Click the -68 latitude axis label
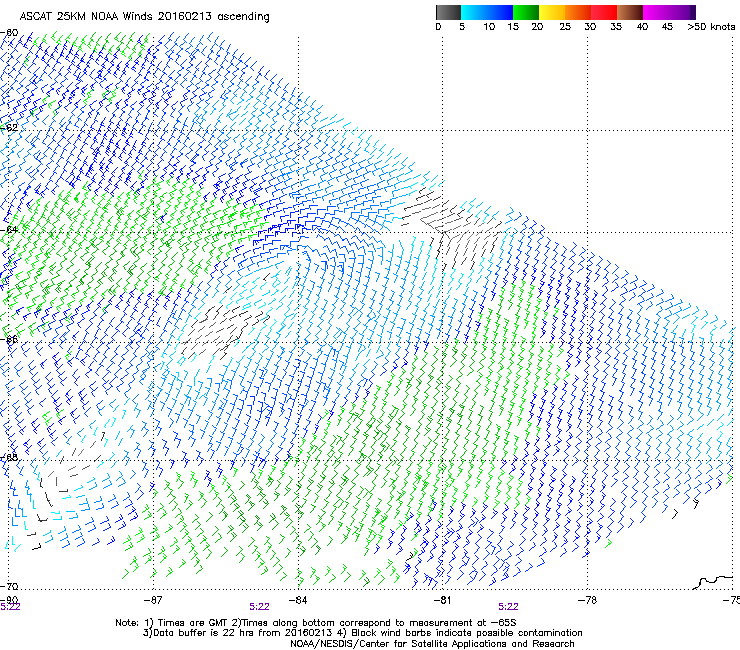 point(9,457)
